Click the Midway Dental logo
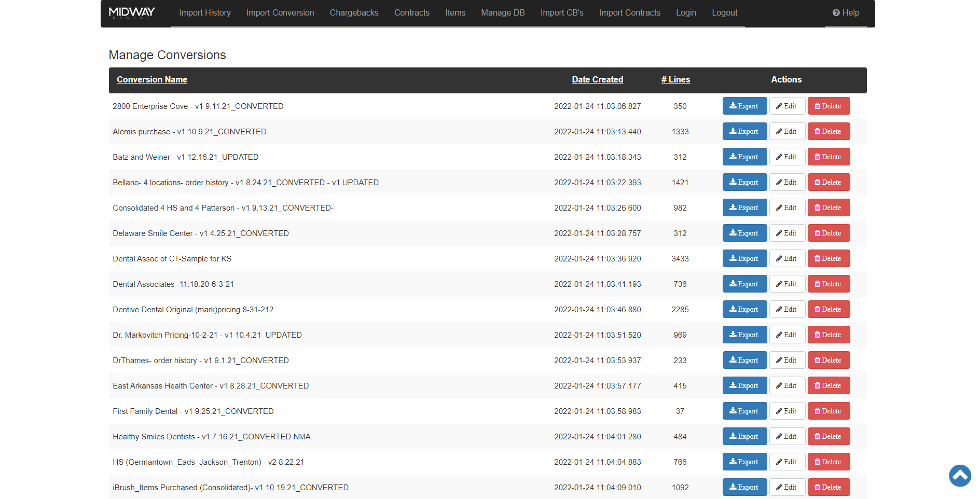Viewport: 980px width, 499px height. pos(132,13)
